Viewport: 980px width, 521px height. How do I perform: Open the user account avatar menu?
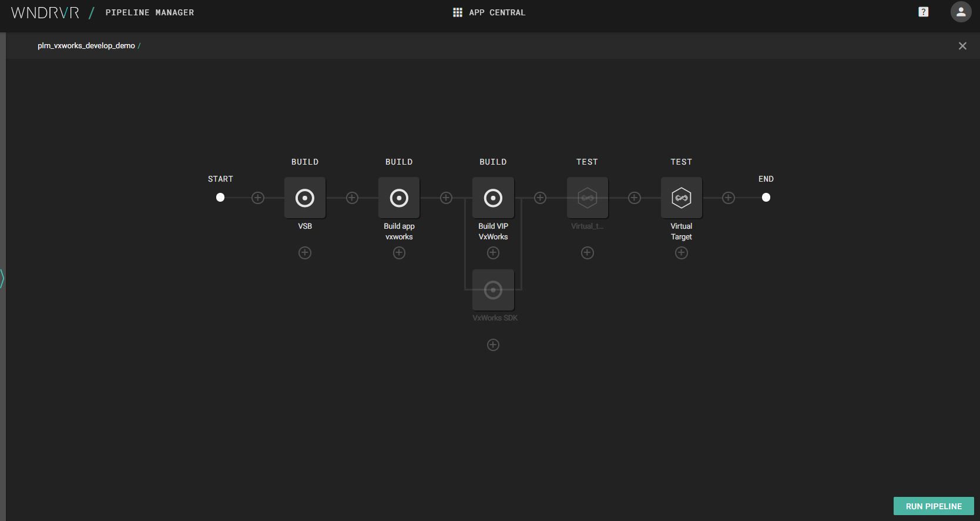click(x=961, y=12)
